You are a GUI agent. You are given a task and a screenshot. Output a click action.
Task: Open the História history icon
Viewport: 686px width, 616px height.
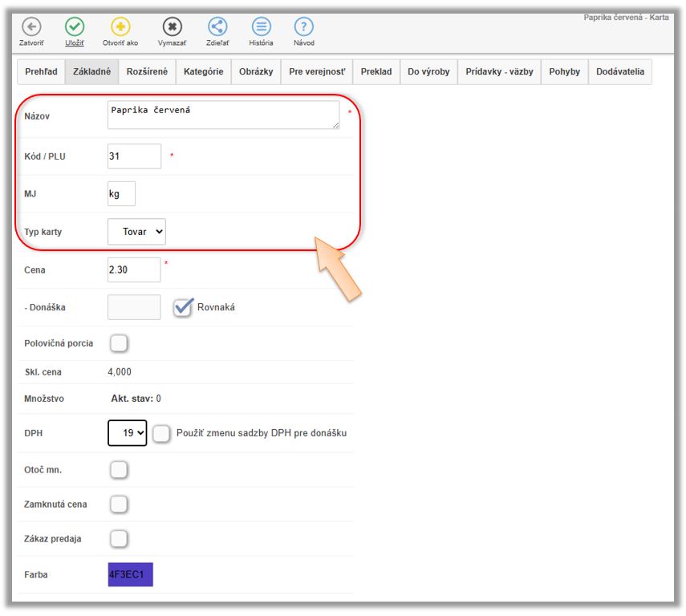coord(261,26)
